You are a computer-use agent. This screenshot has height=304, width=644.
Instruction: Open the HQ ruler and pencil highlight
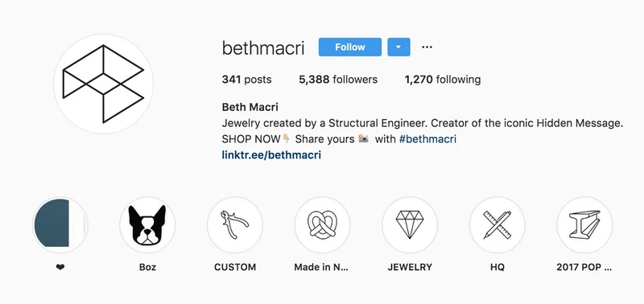pos(497,225)
